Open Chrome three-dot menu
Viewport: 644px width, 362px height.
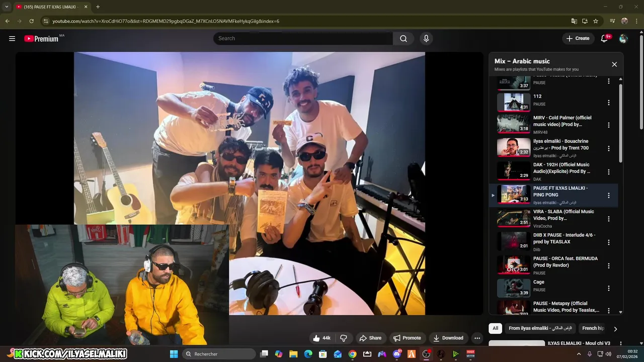tap(637, 21)
